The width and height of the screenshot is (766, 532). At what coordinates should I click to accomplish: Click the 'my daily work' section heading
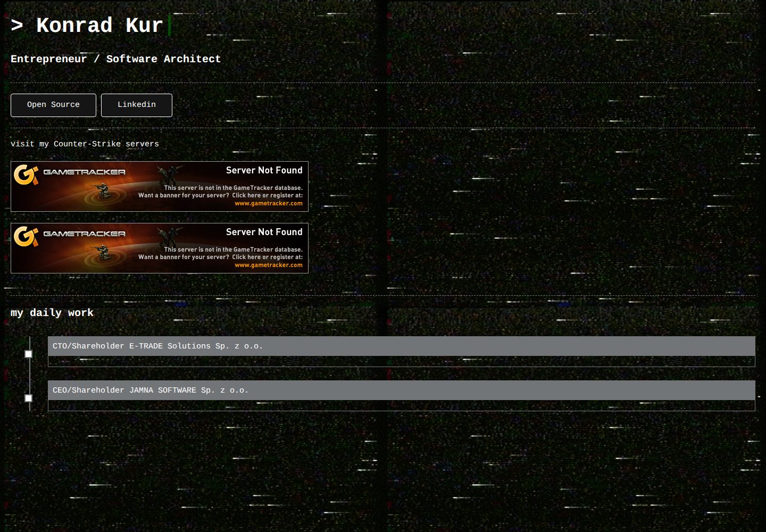(x=52, y=313)
